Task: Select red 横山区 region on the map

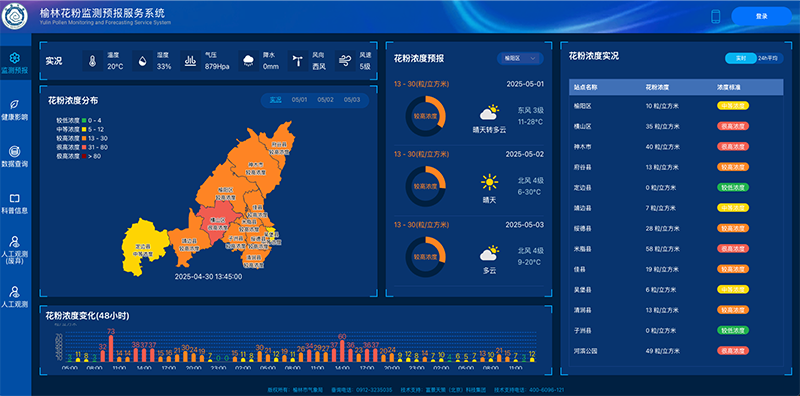Action: point(217,219)
